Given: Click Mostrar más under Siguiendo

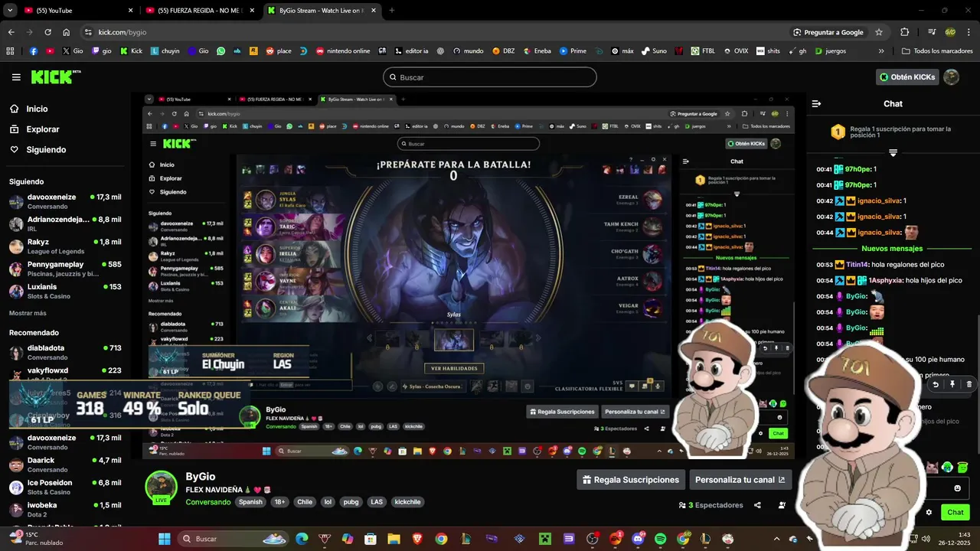Looking at the screenshot, I should pyautogui.click(x=28, y=313).
